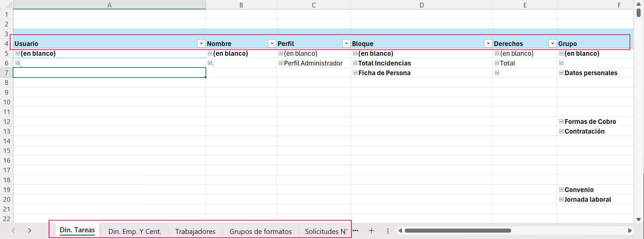Screen dimensions: 644x239
Task: Select column C header
Action: tap(313, 5)
